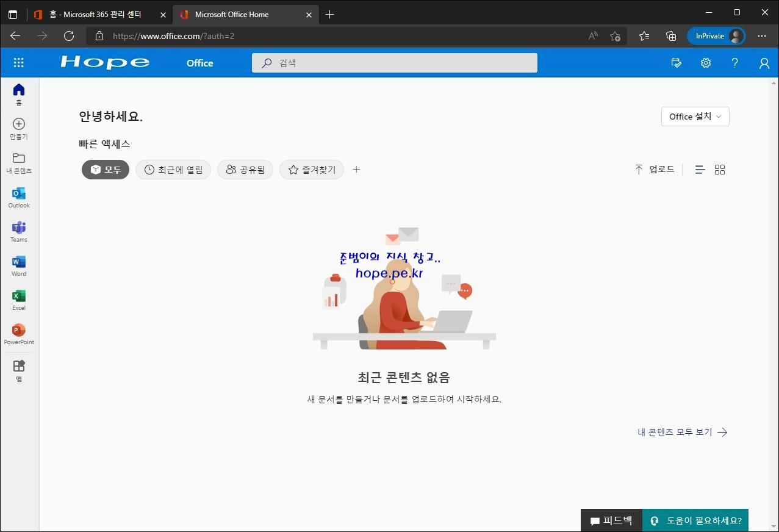Go to Home in the sidebar
Image resolution: width=779 pixels, height=532 pixels.
click(x=19, y=95)
